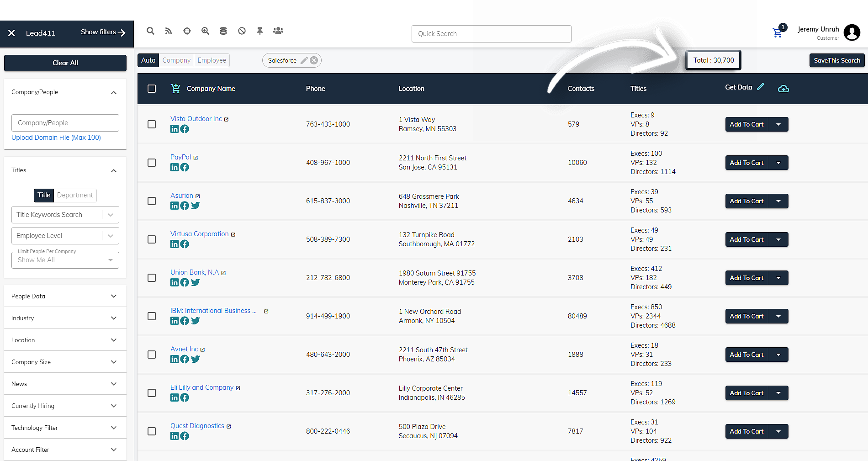Remove the Salesforce filter chip
This screenshot has height=461, width=868.
[x=314, y=60]
